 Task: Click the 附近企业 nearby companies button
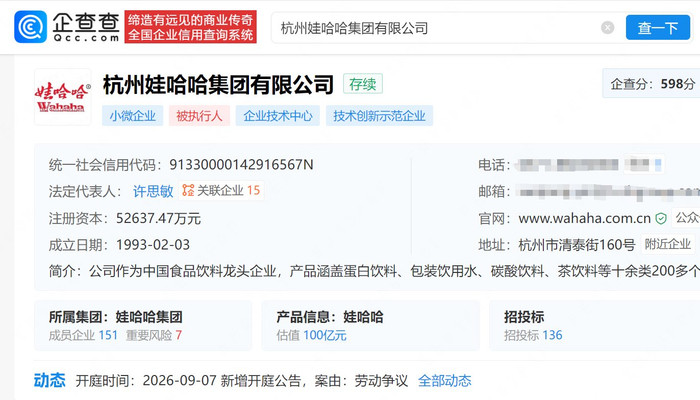(x=668, y=244)
